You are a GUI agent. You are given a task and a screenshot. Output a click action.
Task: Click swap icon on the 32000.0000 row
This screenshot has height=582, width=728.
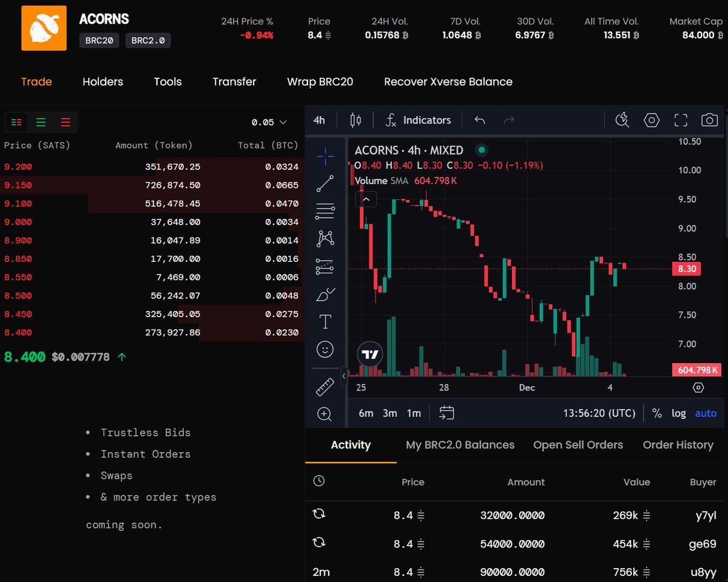319,514
